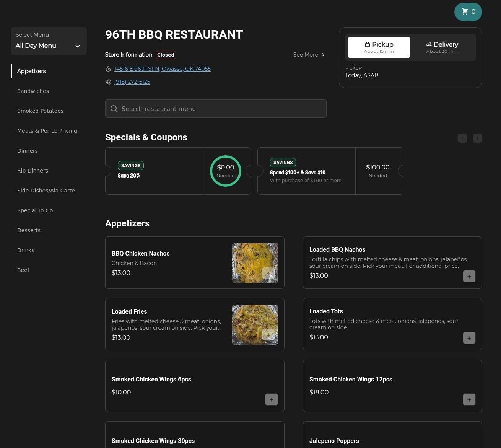Image resolution: width=501 pixels, height=448 pixels.
Task: Focus the Search restaurant menu field
Action: [x=216, y=109]
